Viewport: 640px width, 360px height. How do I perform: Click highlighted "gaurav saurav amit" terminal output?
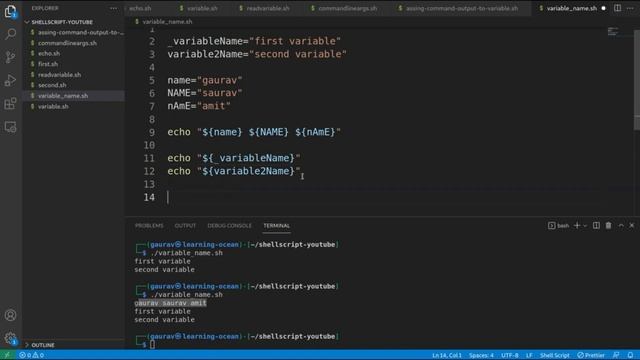(x=171, y=303)
